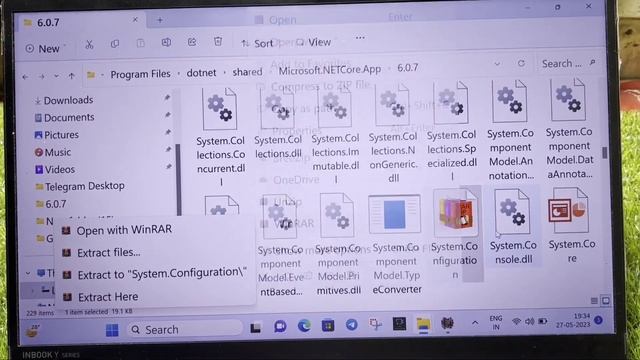This screenshot has width=640, height=360.
Task: Click the Delete trash icon in toolbar
Action: point(218,41)
